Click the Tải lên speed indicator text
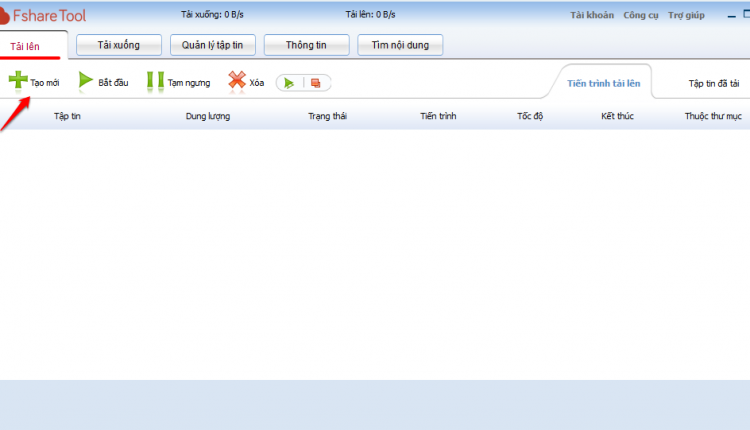The width and height of the screenshot is (750, 430). coord(370,14)
